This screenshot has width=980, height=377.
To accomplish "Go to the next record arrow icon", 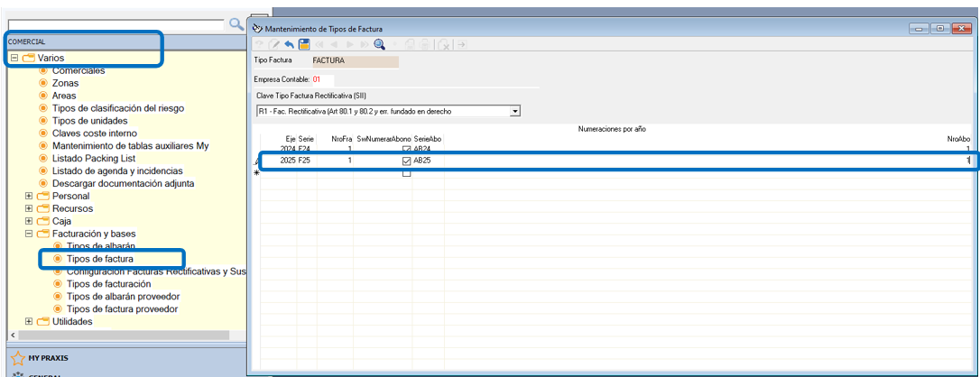I will point(349,44).
